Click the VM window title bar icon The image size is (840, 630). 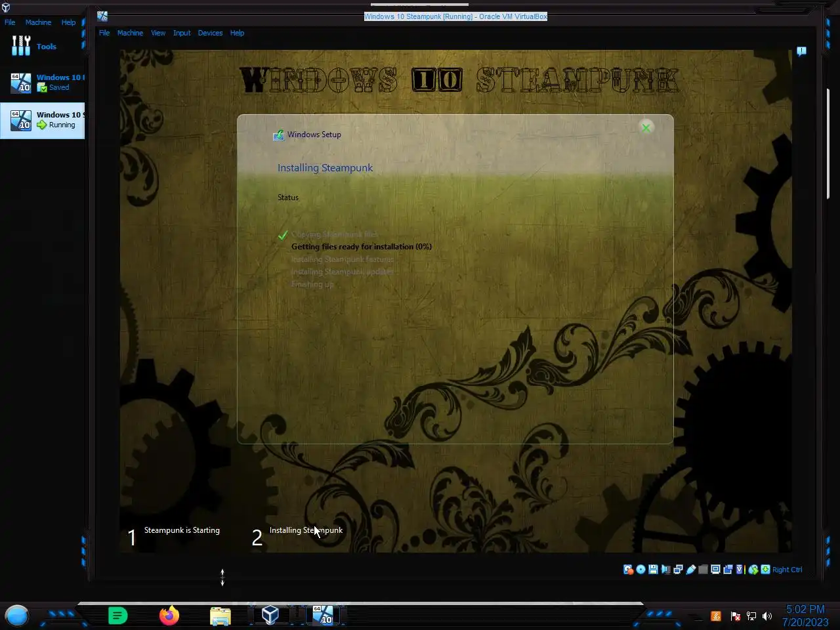[x=102, y=16]
